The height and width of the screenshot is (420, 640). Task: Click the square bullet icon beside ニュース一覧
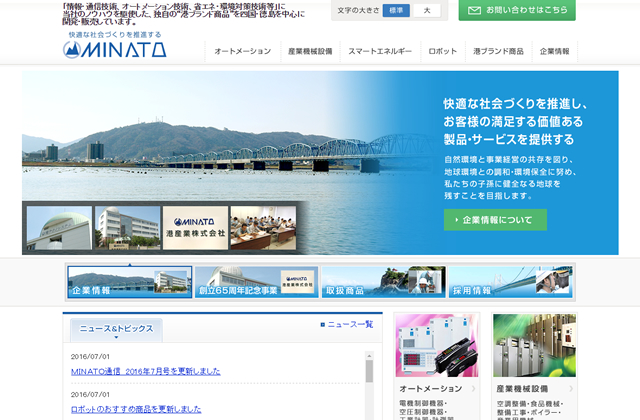click(x=322, y=325)
